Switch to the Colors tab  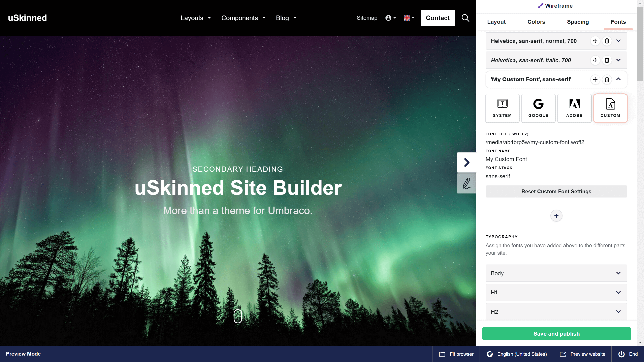coord(536,22)
